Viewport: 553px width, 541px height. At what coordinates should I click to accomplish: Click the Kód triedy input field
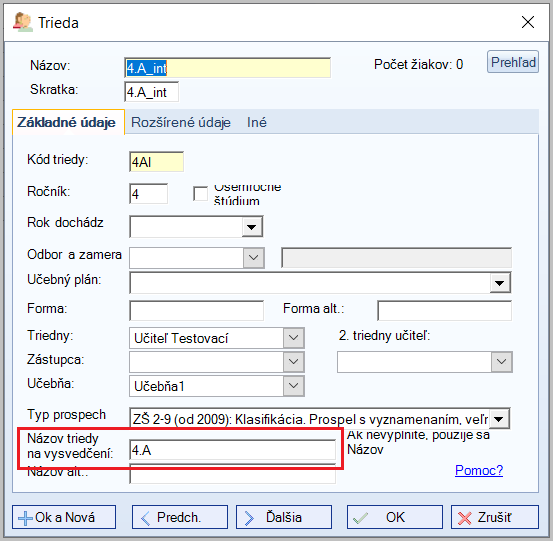point(156,162)
